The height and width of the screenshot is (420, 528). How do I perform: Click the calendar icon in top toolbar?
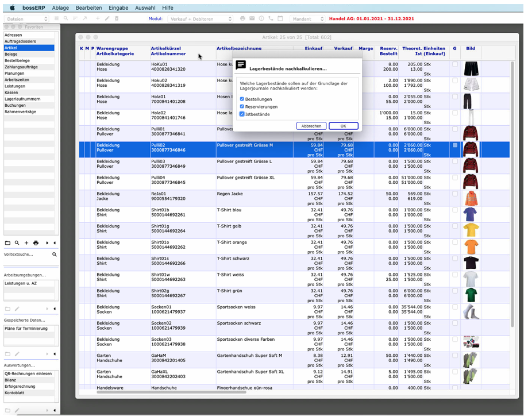(280, 19)
